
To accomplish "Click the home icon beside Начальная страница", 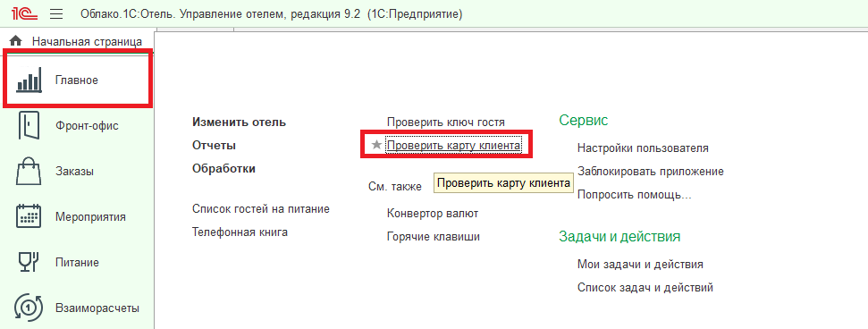I will [16, 41].
